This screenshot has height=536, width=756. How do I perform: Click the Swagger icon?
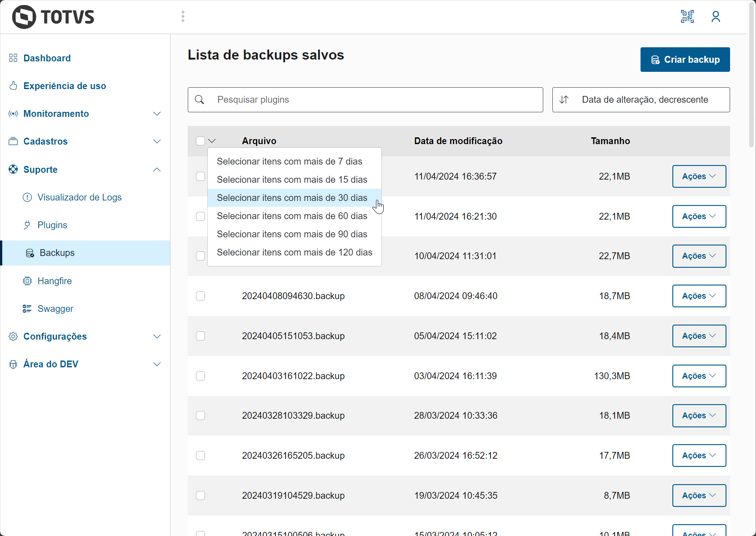(28, 309)
